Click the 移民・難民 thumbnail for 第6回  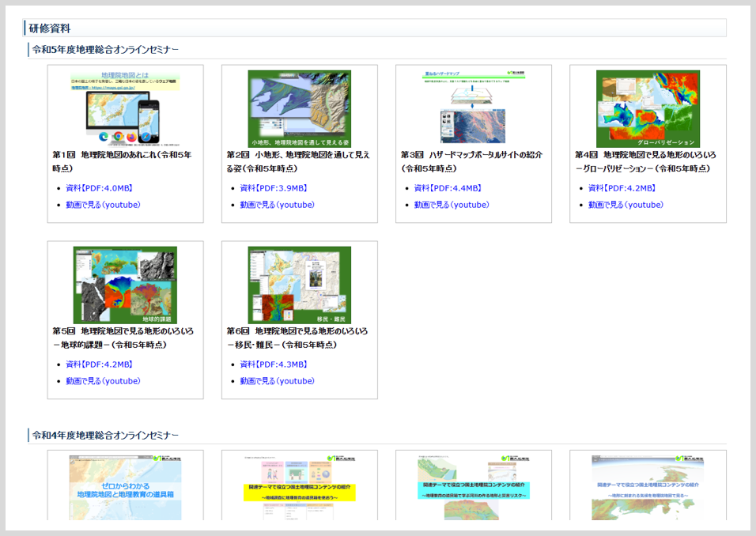point(300,285)
